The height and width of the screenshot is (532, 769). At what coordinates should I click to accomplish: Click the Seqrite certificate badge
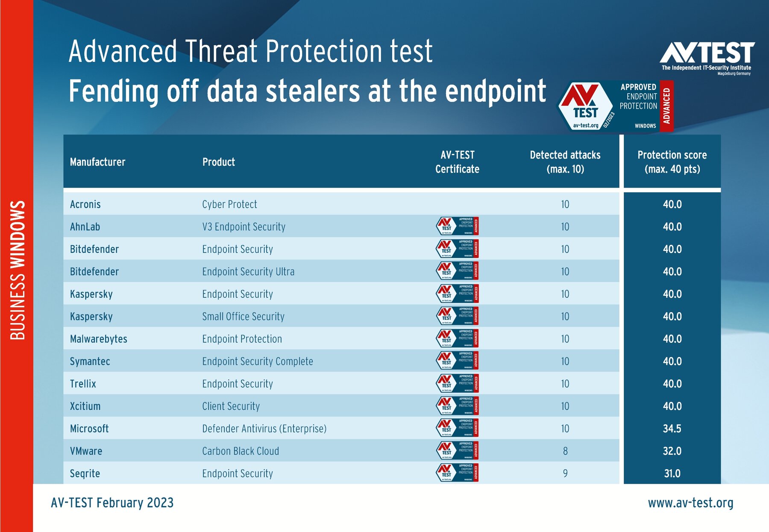click(457, 473)
